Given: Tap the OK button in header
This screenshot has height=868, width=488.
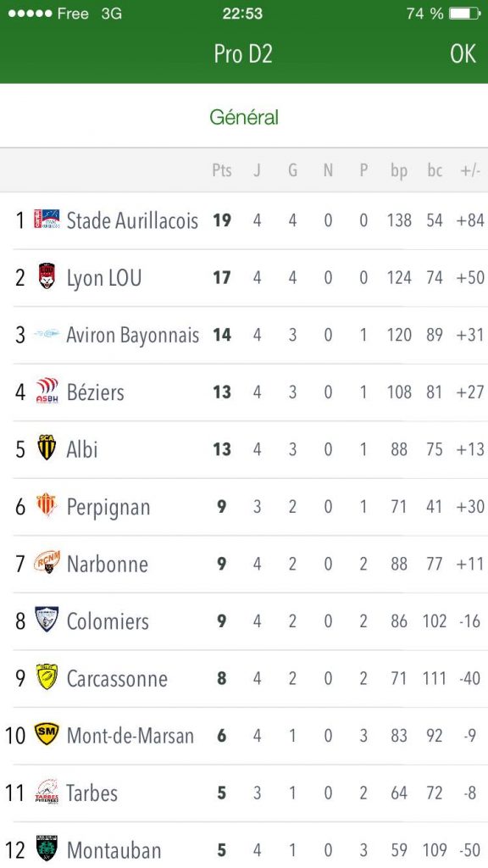Looking at the screenshot, I should click(463, 53).
